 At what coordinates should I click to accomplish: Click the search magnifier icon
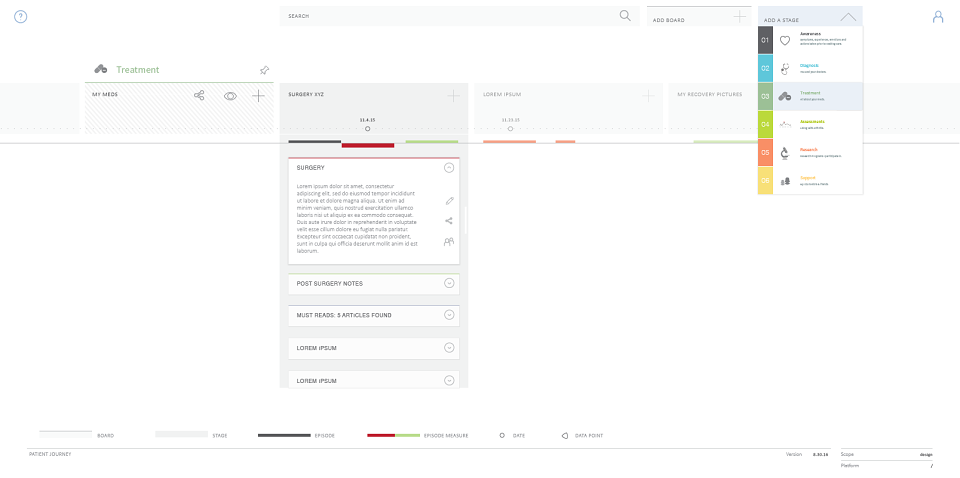click(x=625, y=16)
